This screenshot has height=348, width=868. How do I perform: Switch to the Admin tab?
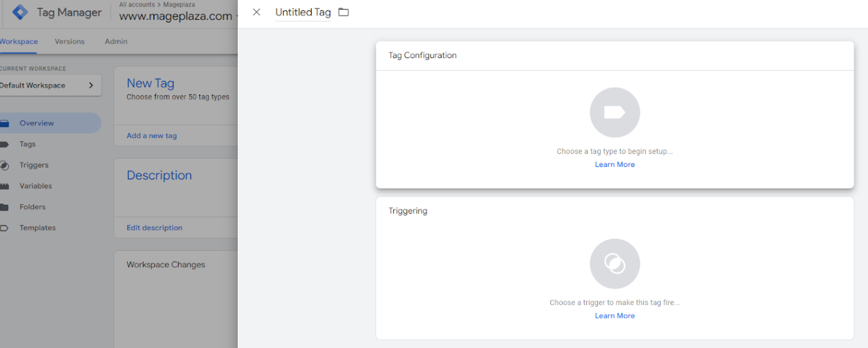click(x=116, y=41)
